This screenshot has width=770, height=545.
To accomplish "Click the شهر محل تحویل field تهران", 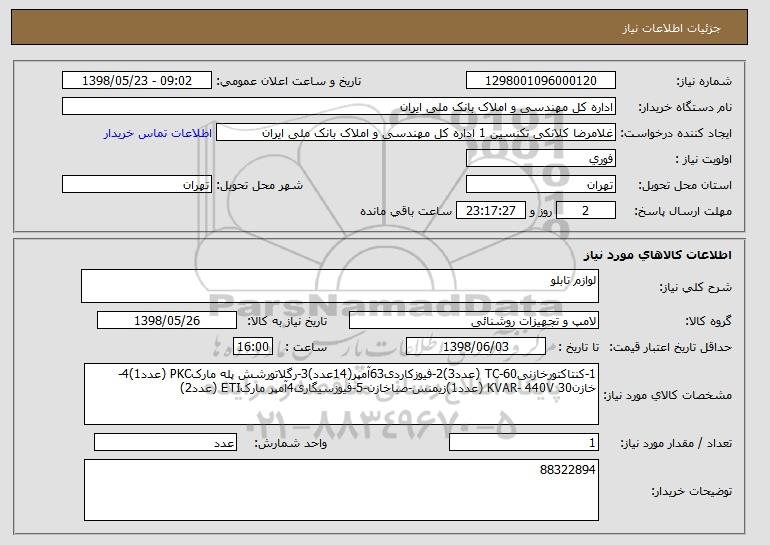I will point(137,185).
